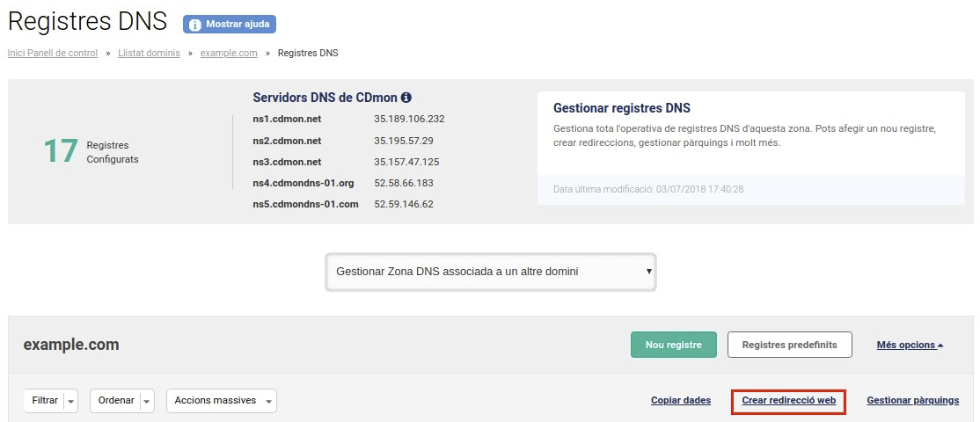Screen dimensions: 980x422
Task: Open Llistat dominis breadcrumb link
Action: coord(149,53)
